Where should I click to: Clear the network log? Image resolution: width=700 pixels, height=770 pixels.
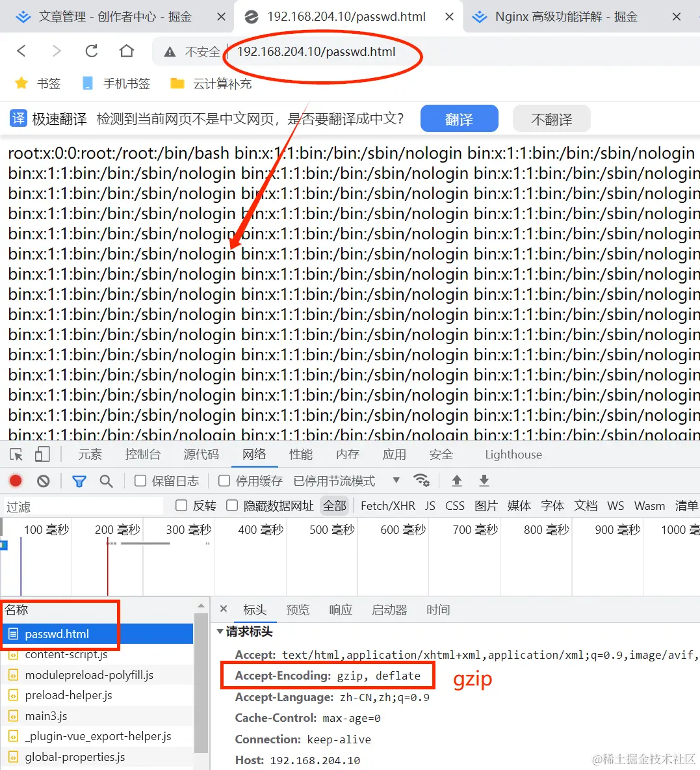click(43, 481)
